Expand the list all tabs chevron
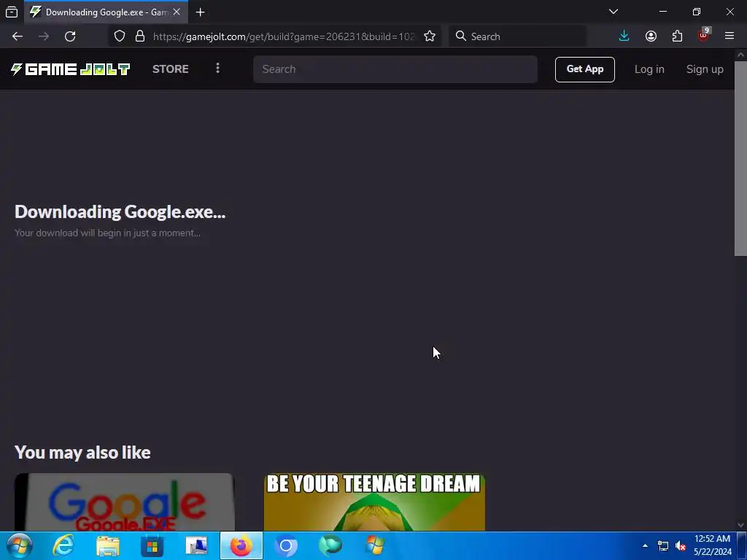 [614, 12]
